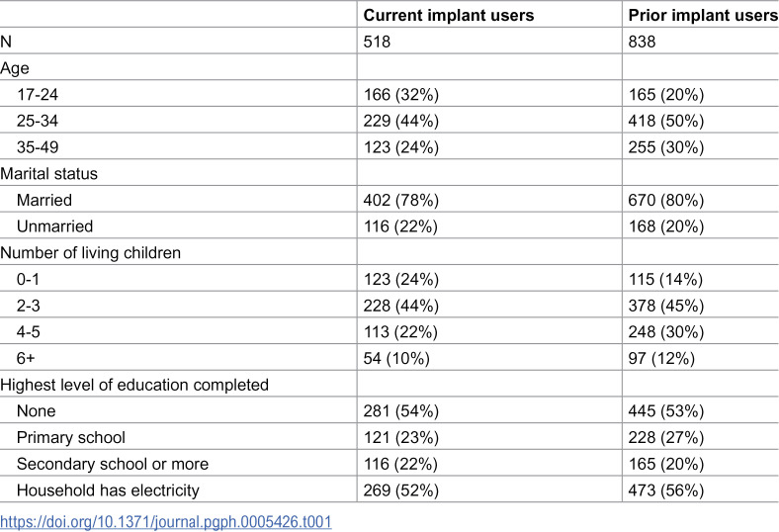Select the 17-24 age row label

click(x=38, y=94)
